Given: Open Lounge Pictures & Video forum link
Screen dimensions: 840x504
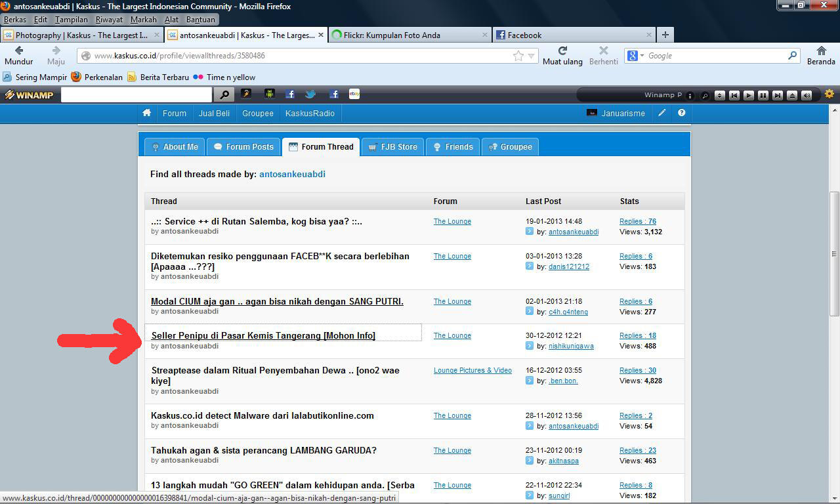Looking at the screenshot, I should 472,370.
